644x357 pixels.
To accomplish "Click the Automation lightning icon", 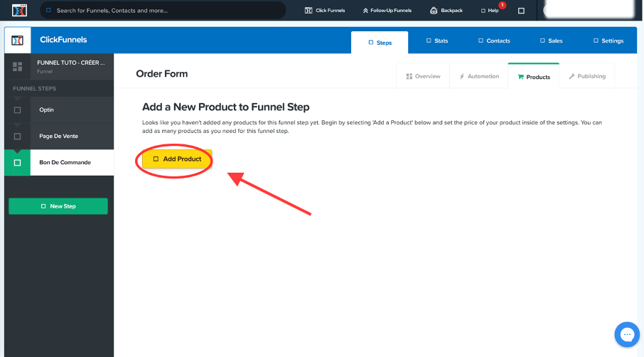I will pyautogui.click(x=461, y=76).
